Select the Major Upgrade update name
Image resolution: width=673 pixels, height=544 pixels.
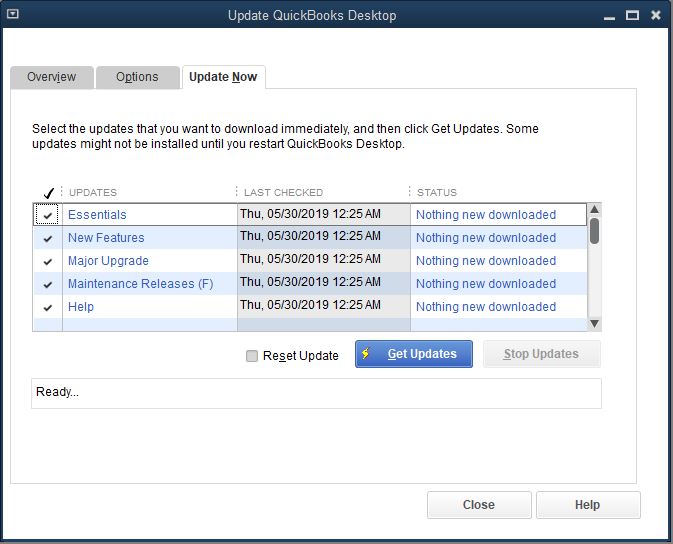click(x=109, y=261)
